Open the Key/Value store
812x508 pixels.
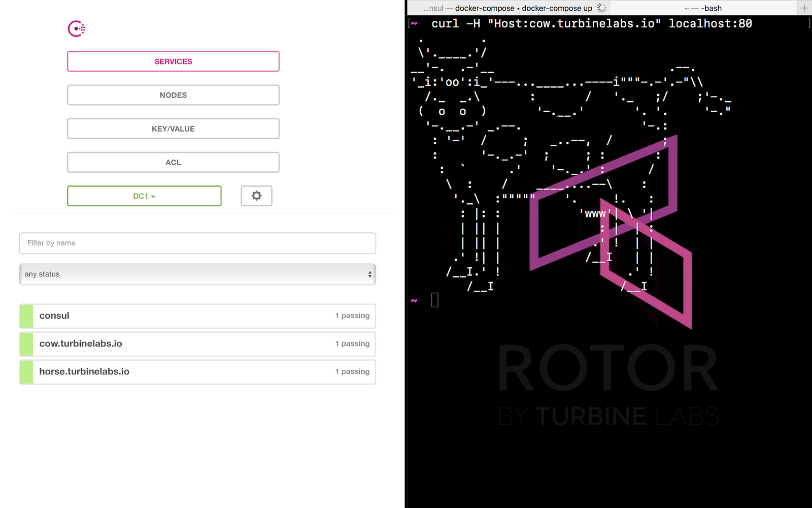tap(173, 129)
